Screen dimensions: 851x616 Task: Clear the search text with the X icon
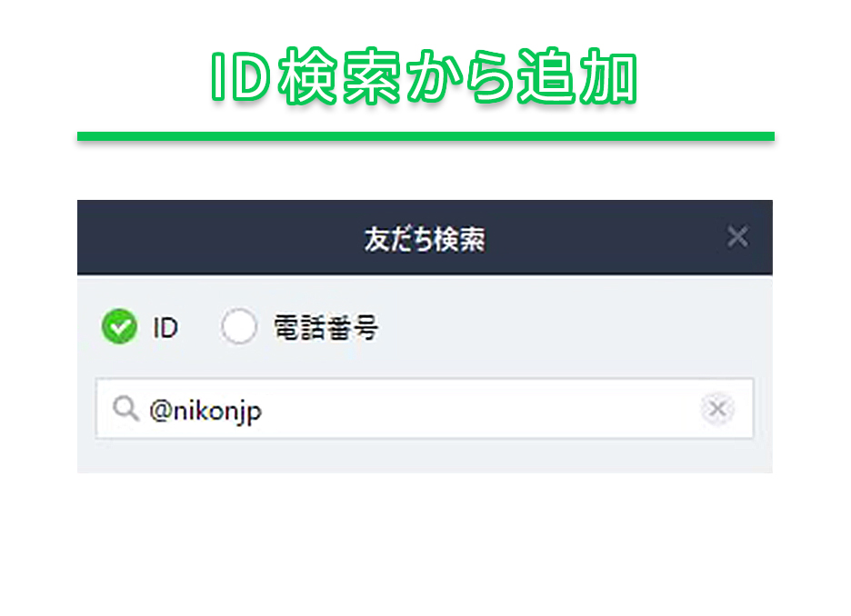pyautogui.click(x=717, y=408)
